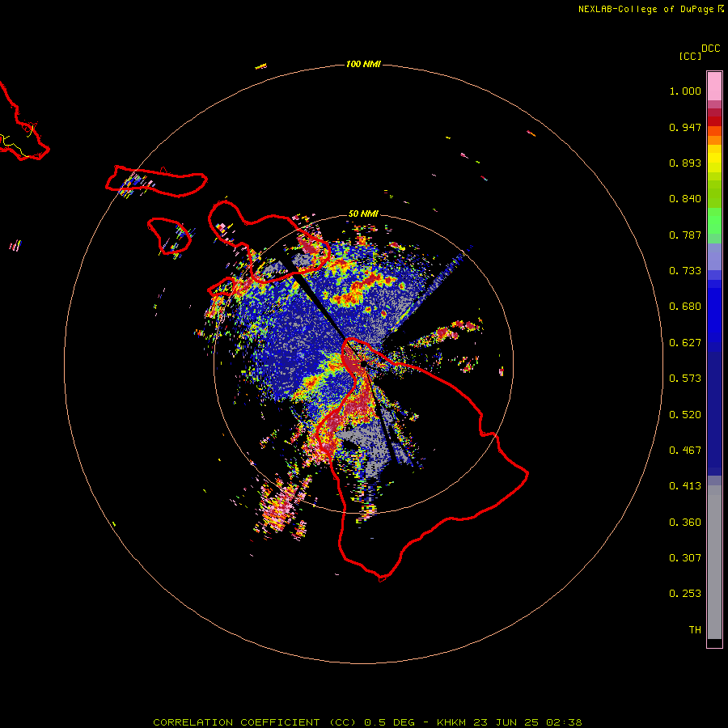Click the 1.000 value on color scale
This screenshot has width=728, height=728.
(685, 91)
